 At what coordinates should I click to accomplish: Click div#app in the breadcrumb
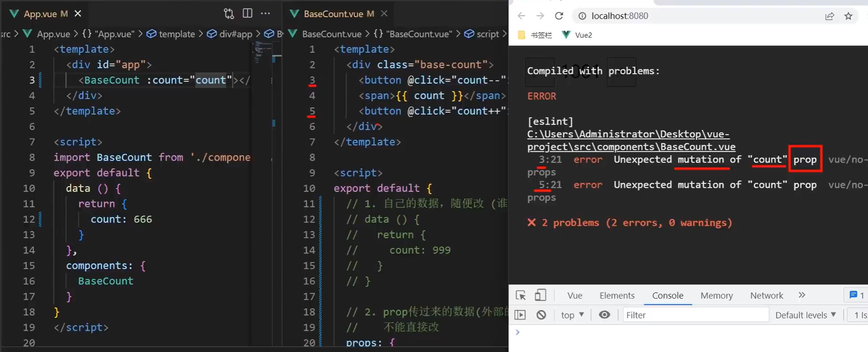point(230,34)
